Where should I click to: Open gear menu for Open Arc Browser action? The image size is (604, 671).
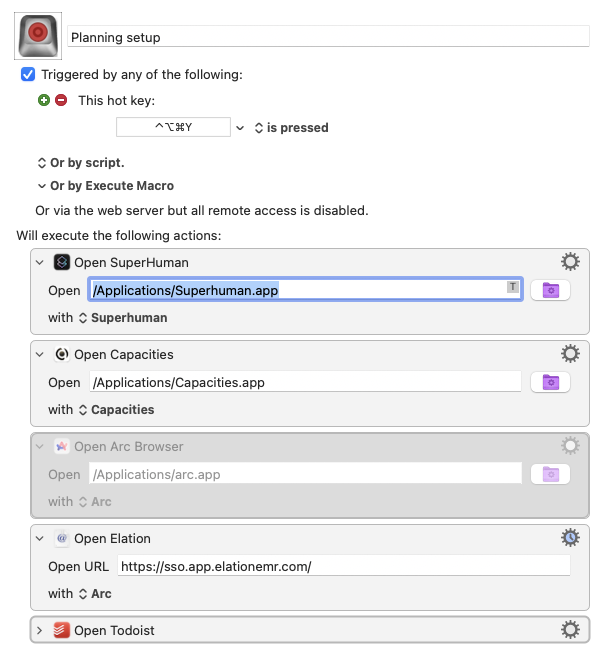(x=570, y=445)
